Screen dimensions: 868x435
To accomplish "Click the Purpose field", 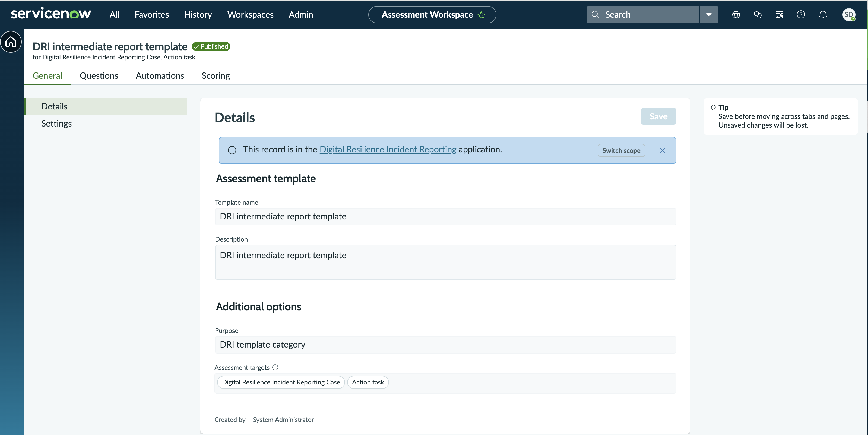I will 445,345.
